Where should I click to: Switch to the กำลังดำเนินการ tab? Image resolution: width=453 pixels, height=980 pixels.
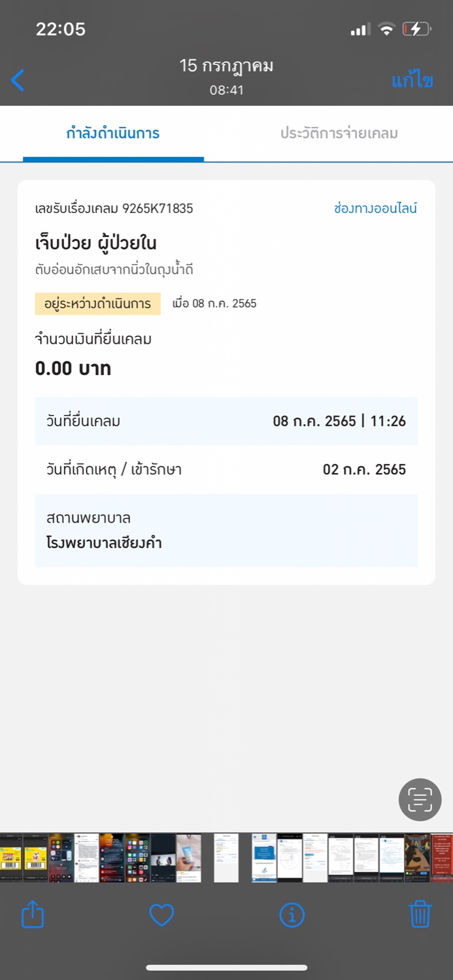point(113,133)
